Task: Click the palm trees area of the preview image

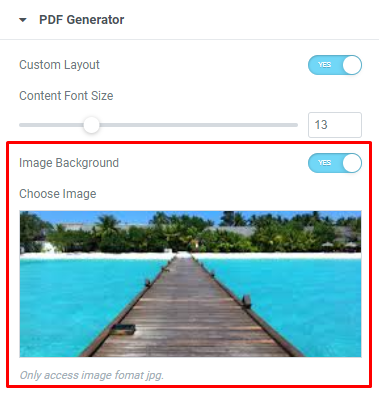Action: coord(190,233)
